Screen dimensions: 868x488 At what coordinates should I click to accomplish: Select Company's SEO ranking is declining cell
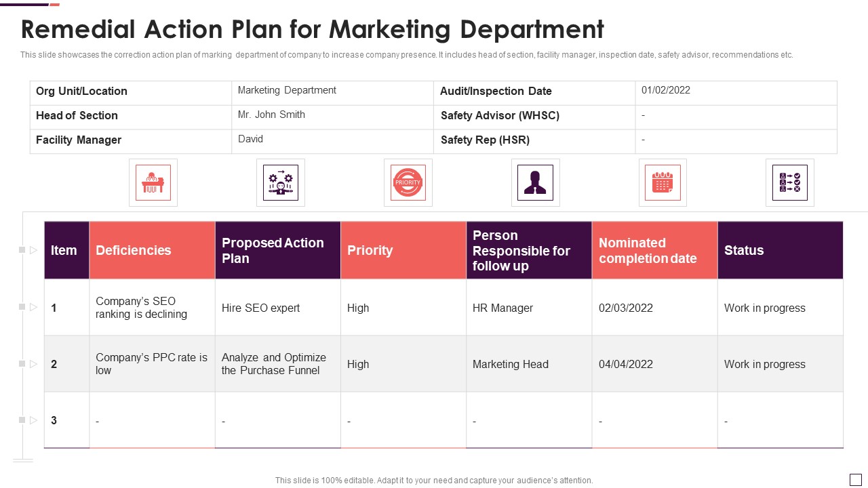coord(152,308)
